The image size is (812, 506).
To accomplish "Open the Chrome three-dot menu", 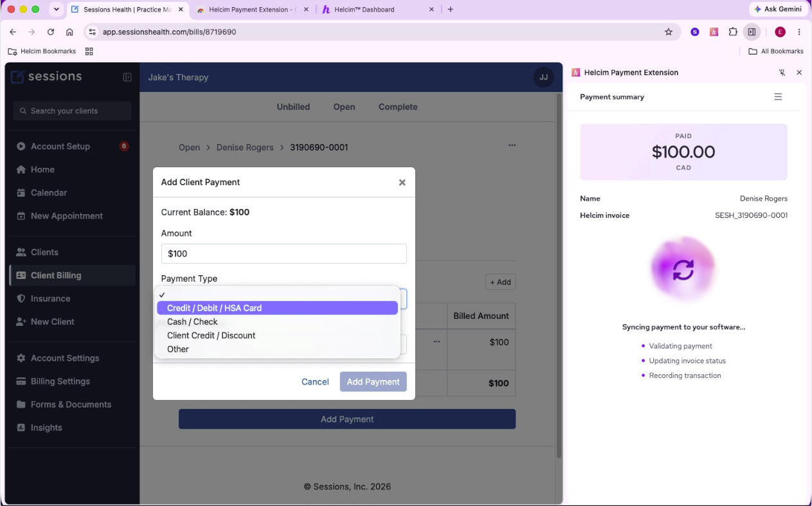I will [799, 32].
